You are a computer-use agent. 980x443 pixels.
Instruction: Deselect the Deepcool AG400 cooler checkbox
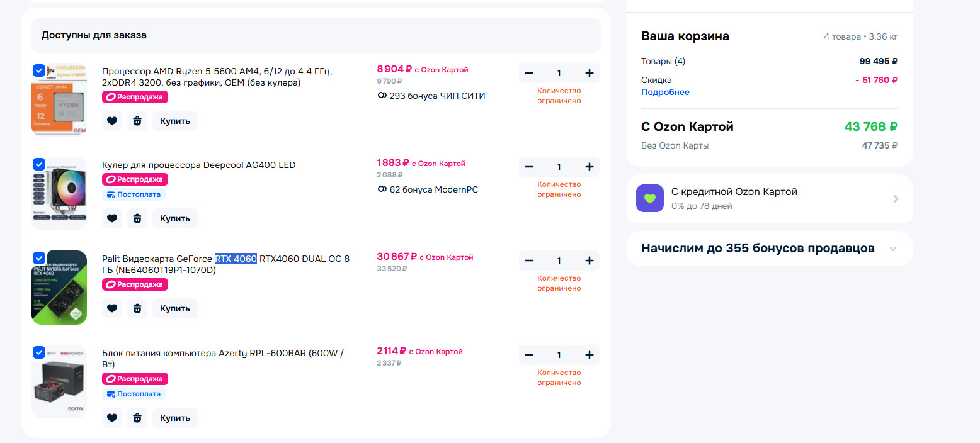click(38, 164)
